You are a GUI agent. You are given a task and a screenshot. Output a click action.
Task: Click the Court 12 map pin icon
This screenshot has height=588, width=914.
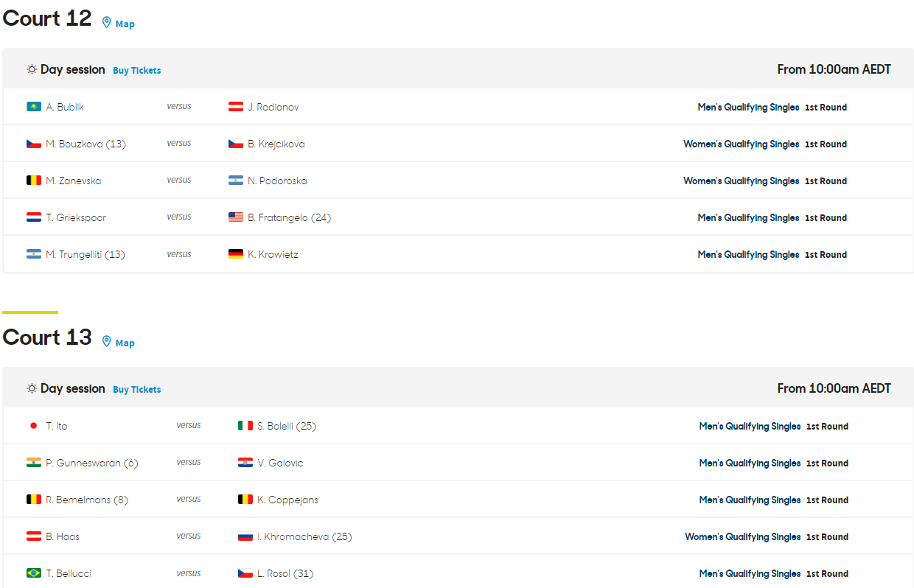106,23
